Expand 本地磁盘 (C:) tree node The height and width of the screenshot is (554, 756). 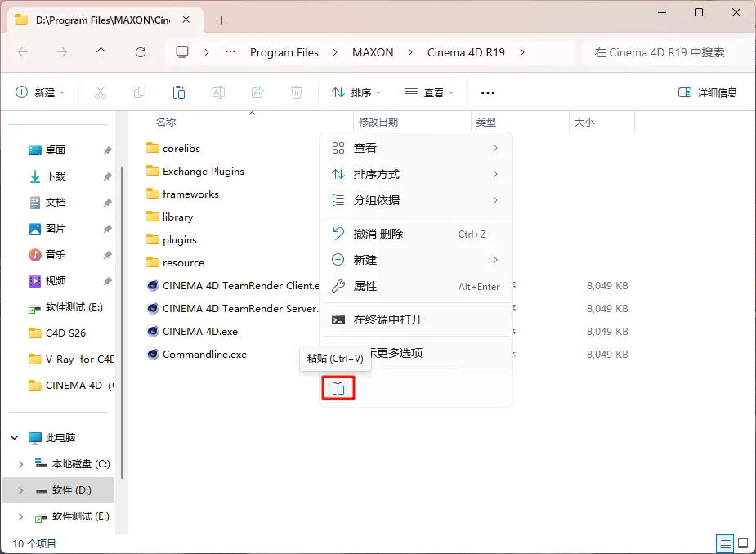(x=20, y=464)
